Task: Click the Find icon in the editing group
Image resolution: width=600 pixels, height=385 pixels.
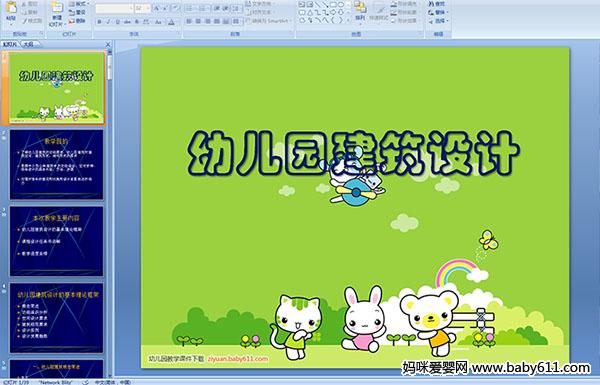Action: tap(437, 3)
